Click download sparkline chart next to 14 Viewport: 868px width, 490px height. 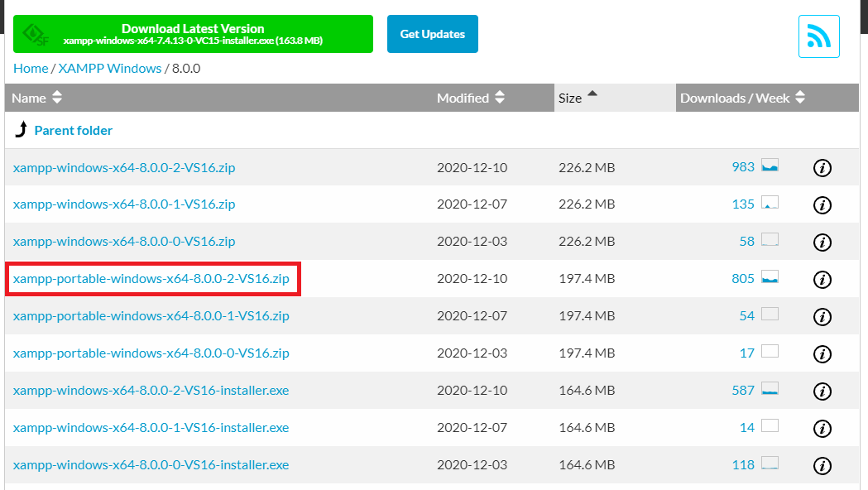coord(770,425)
